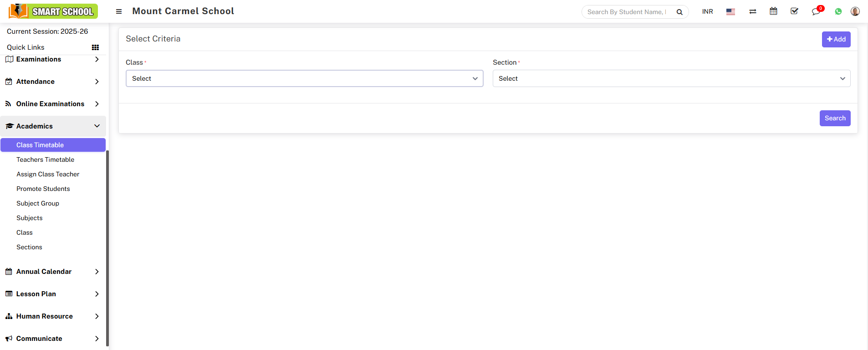Click the student name search field
868x350 pixels.
click(x=628, y=12)
